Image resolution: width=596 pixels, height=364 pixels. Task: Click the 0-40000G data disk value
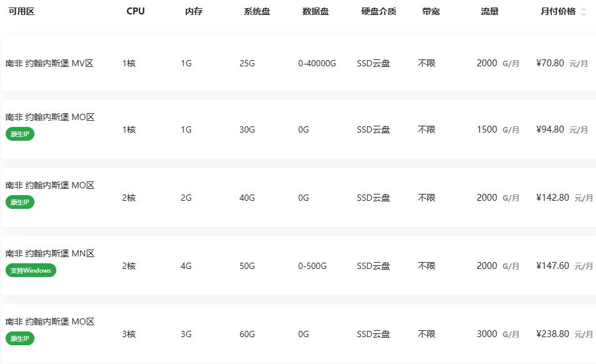coord(317,63)
